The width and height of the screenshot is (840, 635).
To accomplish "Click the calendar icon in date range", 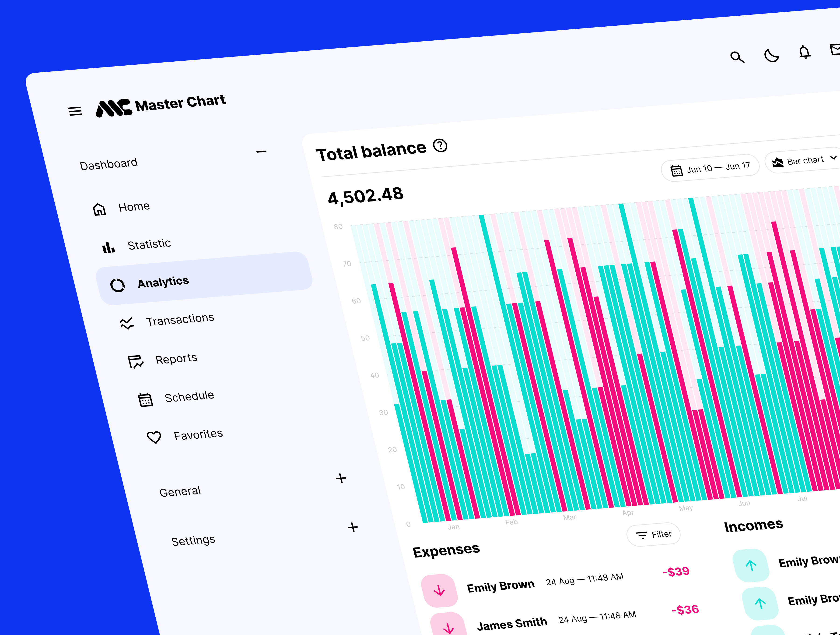I will click(x=676, y=171).
